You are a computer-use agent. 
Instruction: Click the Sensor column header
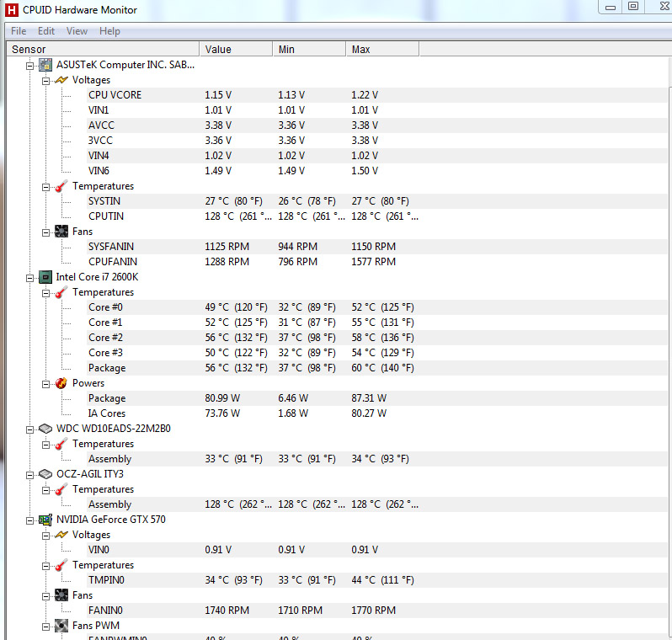click(x=103, y=50)
